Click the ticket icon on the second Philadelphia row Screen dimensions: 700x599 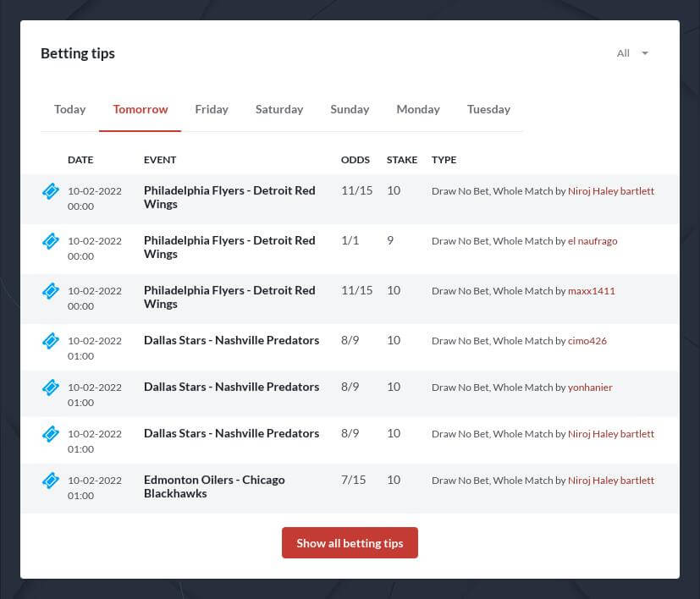pos(50,241)
